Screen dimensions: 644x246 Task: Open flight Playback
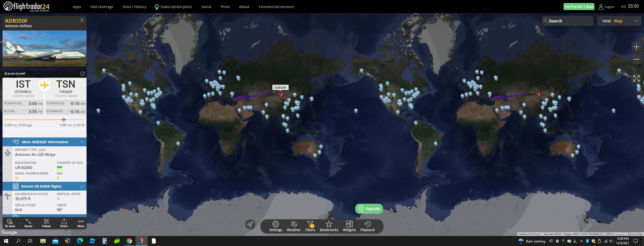pos(368,226)
